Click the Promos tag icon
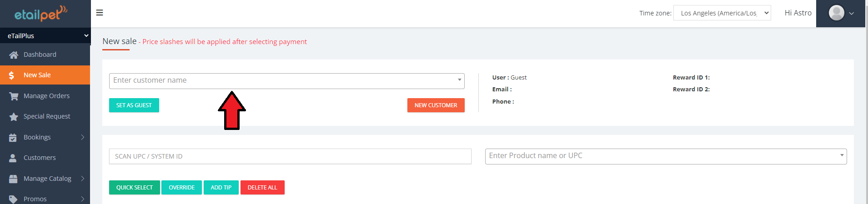 point(13,199)
